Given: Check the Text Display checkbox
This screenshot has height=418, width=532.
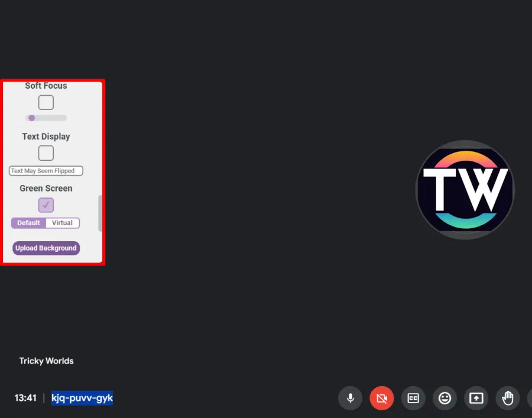Looking at the screenshot, I should point(46,153).
